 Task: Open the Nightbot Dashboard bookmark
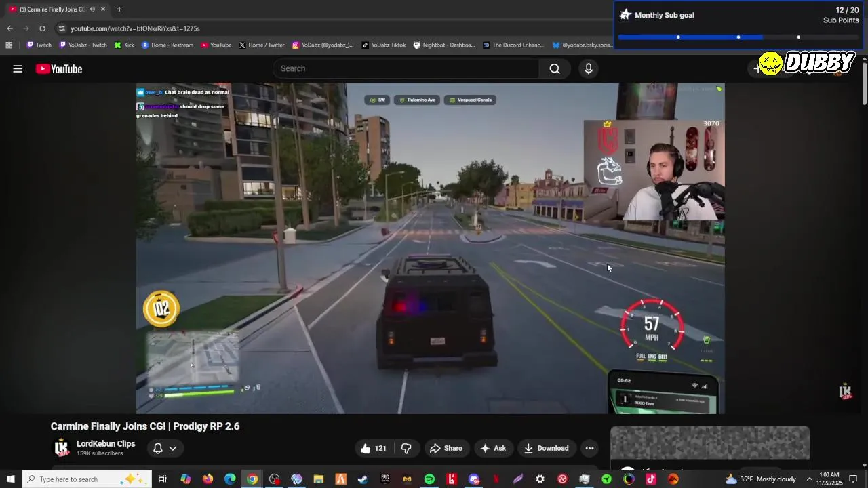[x=444, y=45]
